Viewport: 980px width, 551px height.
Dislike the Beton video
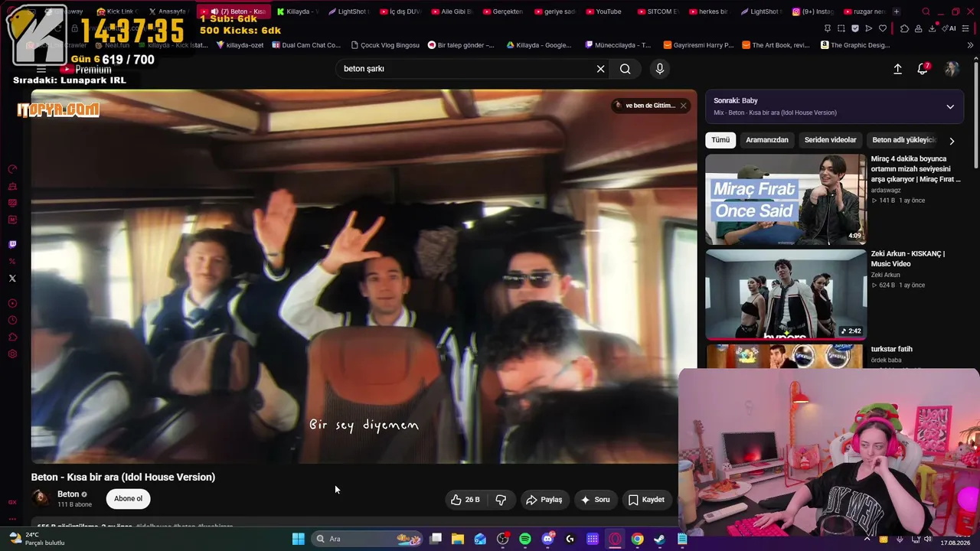click(x=501, y=500)
